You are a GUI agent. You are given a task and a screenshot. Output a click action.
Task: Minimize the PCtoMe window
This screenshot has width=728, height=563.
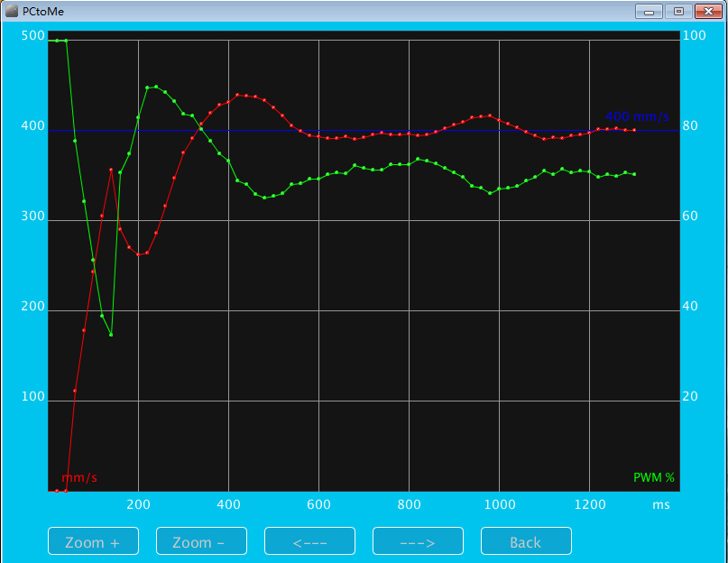point(649,11)
